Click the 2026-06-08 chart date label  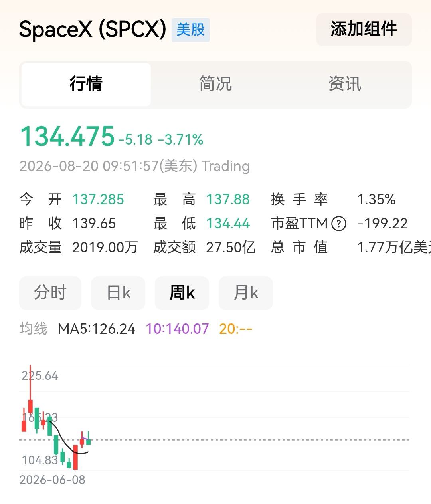coord(52,480)
